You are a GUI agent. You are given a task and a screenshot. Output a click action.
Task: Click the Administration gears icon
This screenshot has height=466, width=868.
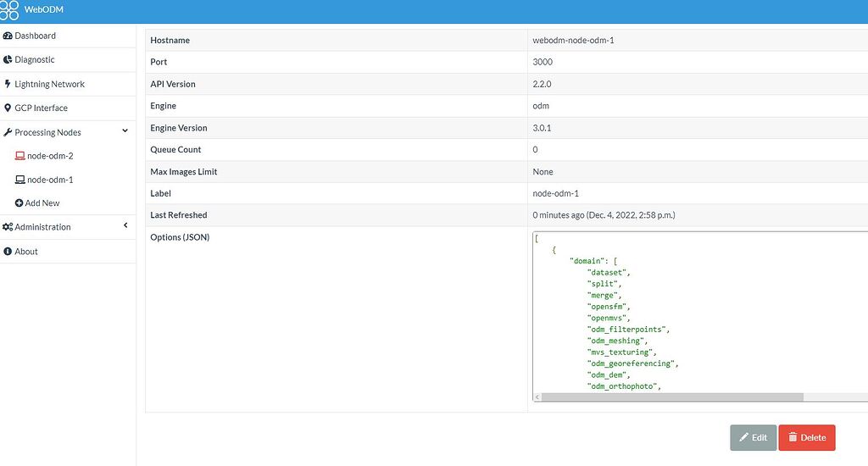8,227
